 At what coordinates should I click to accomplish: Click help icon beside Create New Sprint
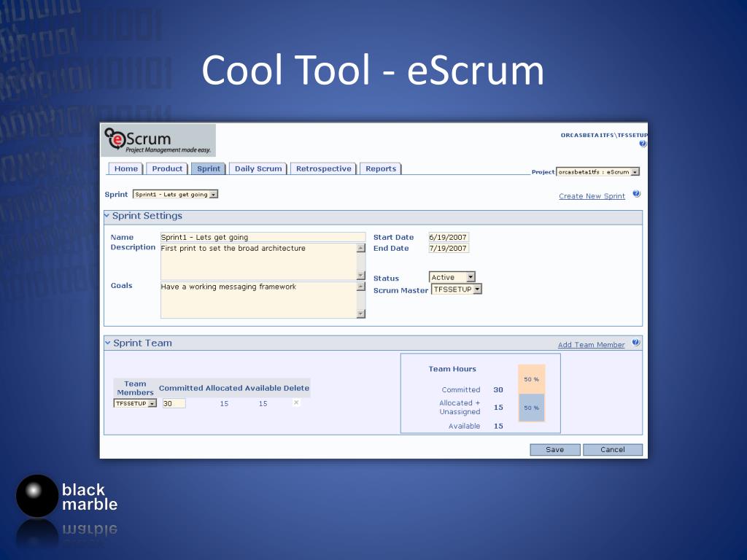tap(636, 194)
